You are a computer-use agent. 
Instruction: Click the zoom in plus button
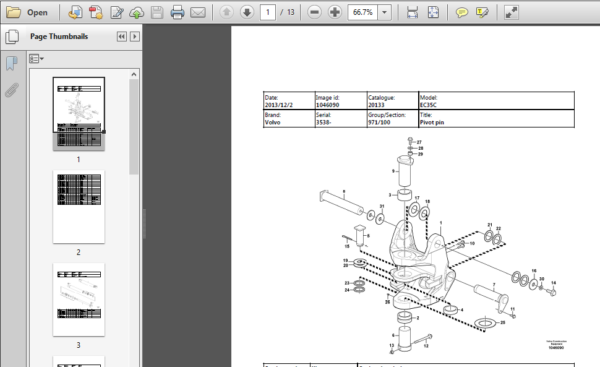tap(335, 12)
